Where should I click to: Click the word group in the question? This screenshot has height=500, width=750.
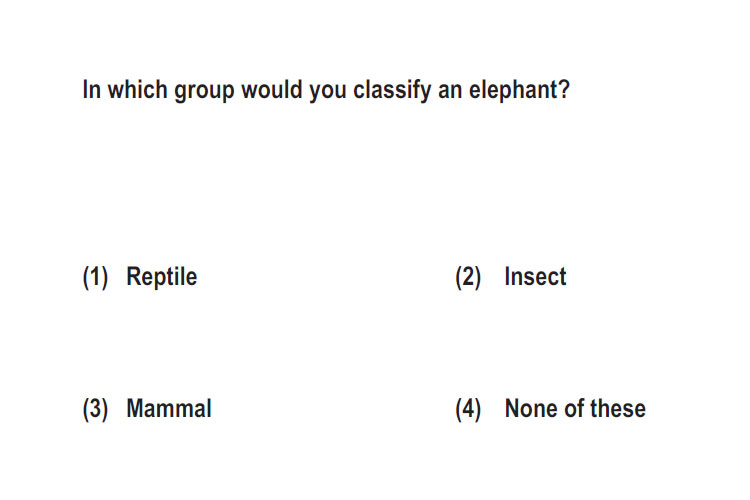tap(204, 91)
